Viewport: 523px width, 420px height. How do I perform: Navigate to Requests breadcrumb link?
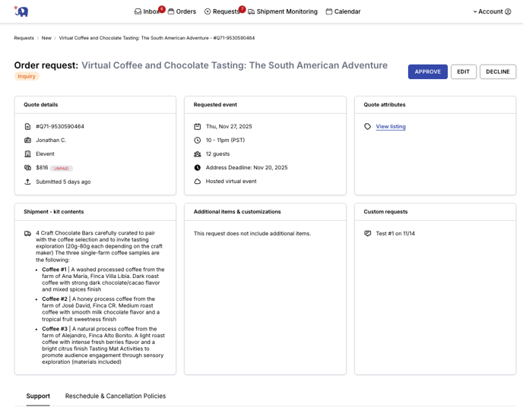point(24,38)
